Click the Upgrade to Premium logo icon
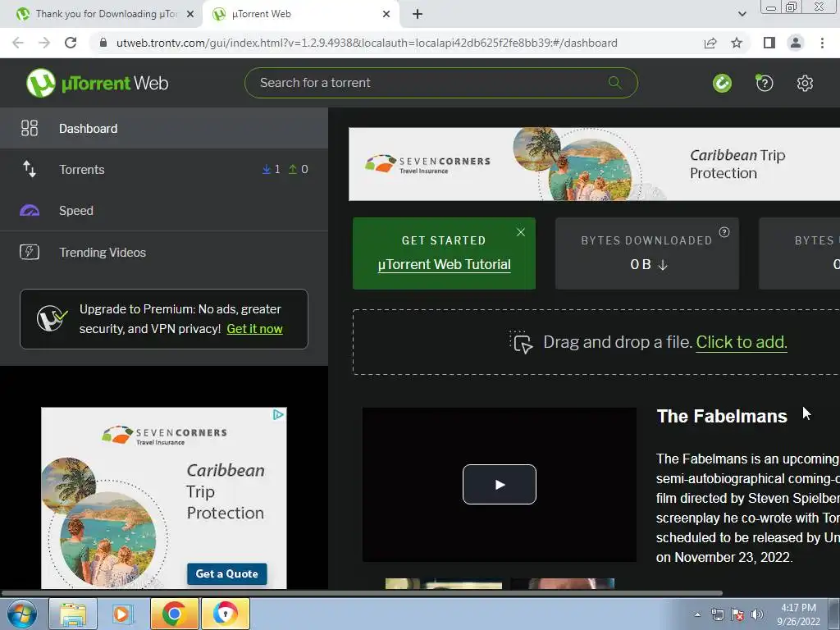 click(52, 319)
